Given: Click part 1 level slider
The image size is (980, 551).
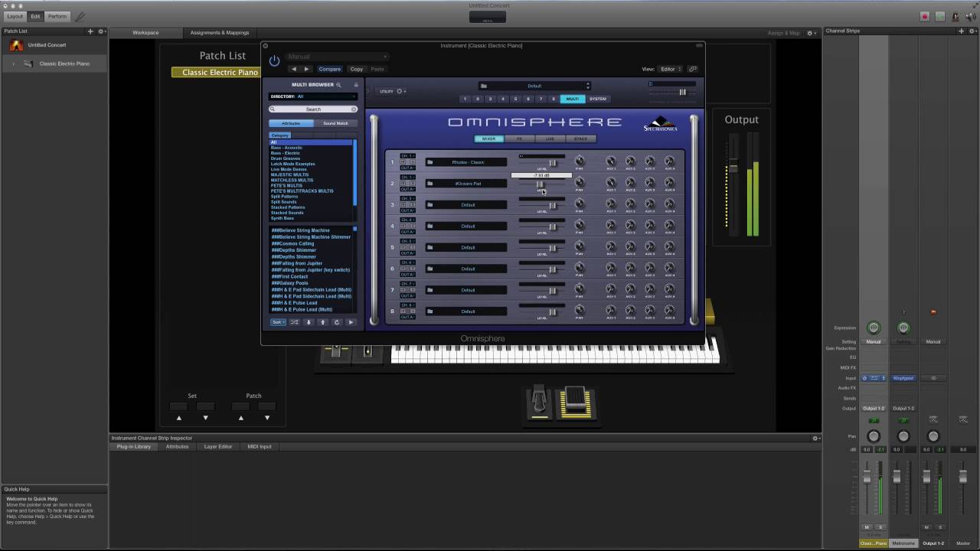Looking at the screenshot, I should click(553, 162).
